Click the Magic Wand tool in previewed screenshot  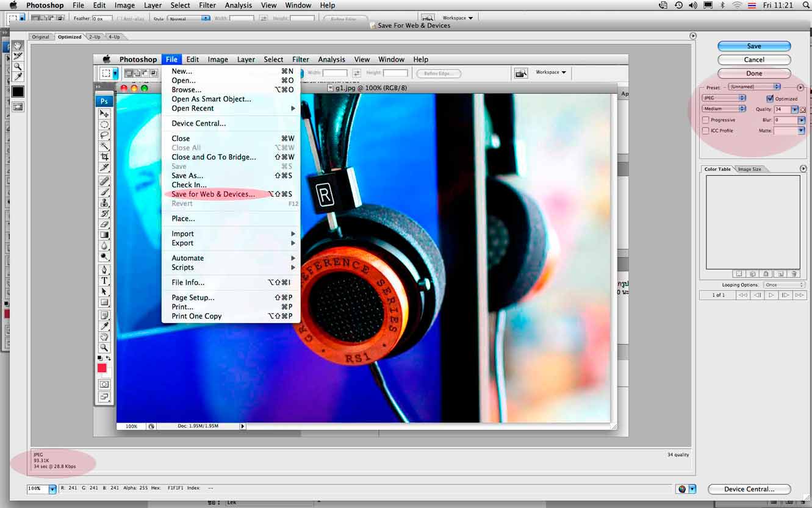tap(104, 146)
